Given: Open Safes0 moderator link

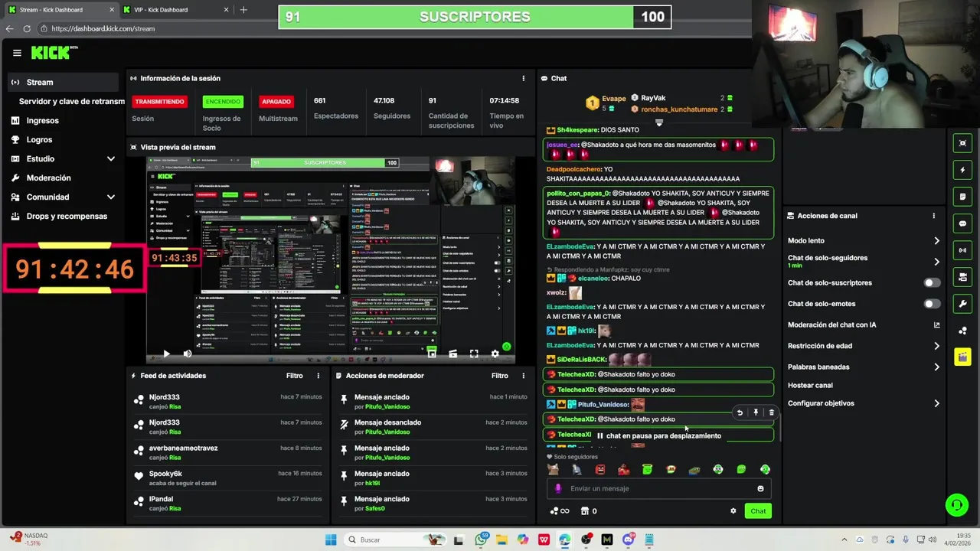Looking at the screenshot, I should tap(375, 508).
